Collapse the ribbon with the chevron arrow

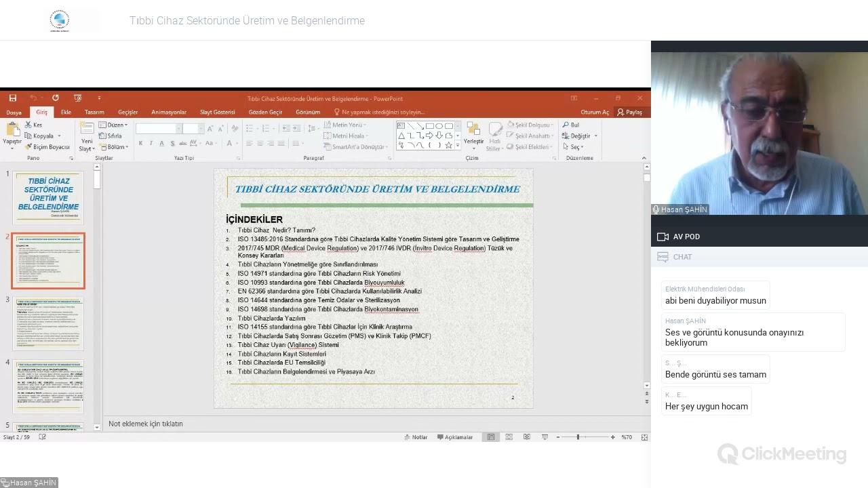click(x=644, y=158)
